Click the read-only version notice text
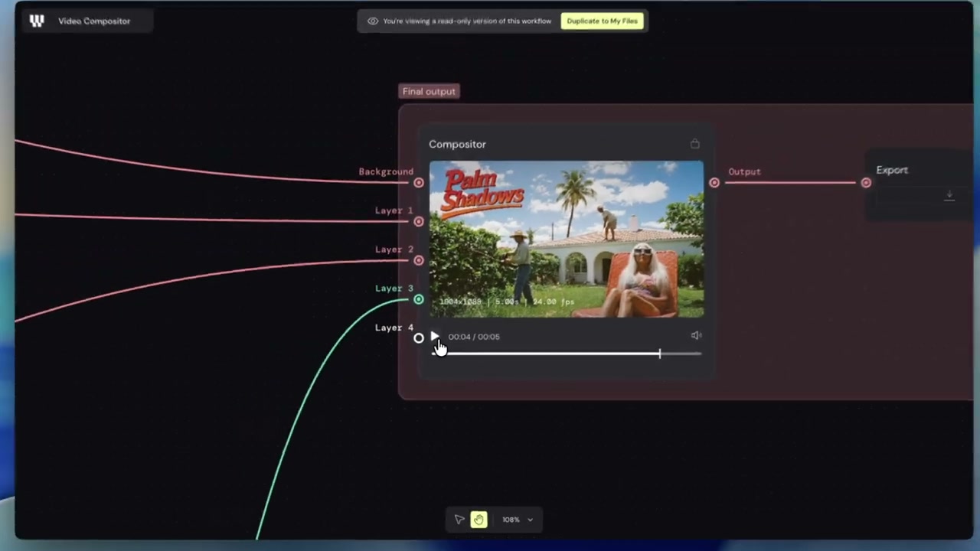The height and width of the screenshot is (551, 980). coord(467,21)
